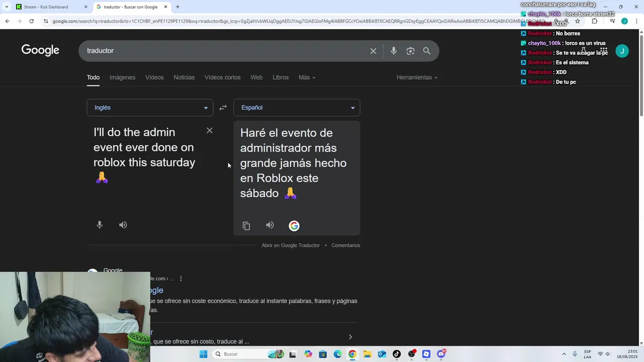Submit search with magnifier icon
The image size is (644, 362).
click(x=427, y=51)
